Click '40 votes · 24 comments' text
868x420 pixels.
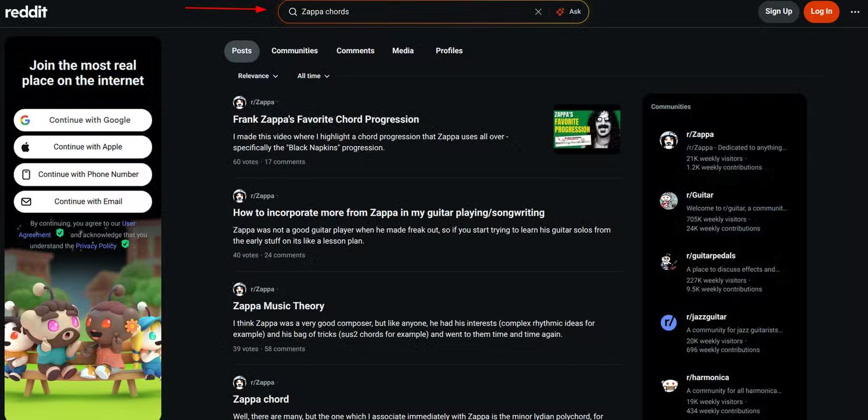269,255
